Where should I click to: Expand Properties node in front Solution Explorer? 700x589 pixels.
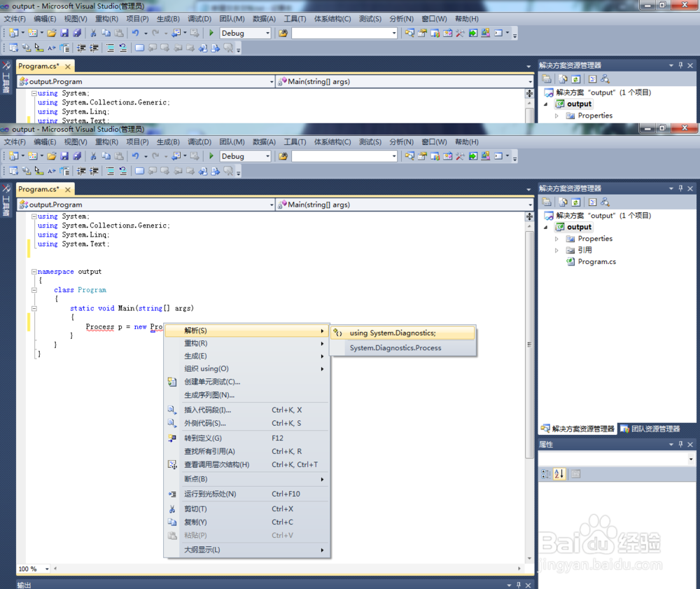tap(556, 239)
